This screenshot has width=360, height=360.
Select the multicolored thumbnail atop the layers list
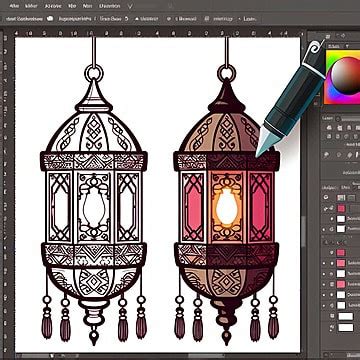[x=341, y=198]
